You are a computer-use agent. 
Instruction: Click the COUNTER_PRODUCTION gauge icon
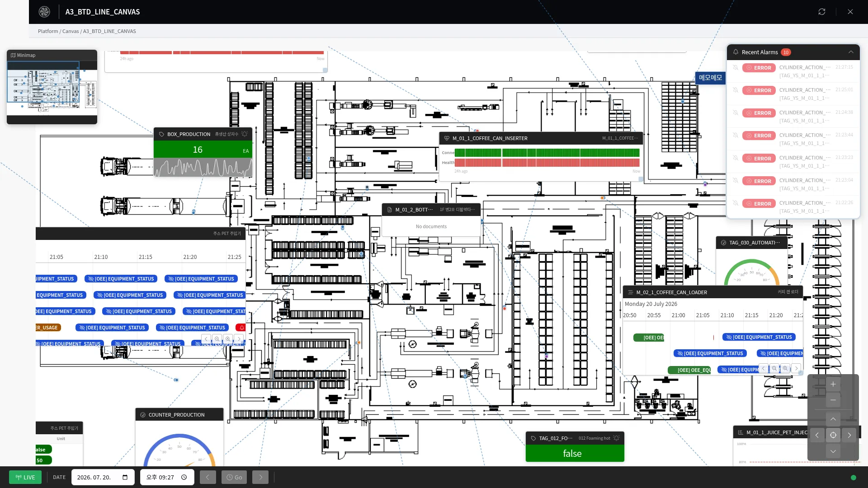pyautogui.click(x=143, y=415)
